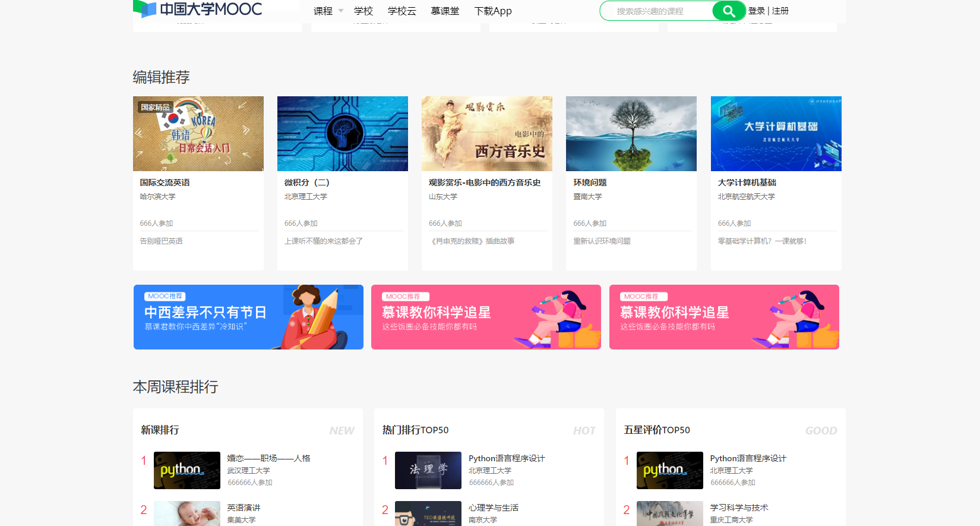Click the 学习科学与技术 course title

coord(739,508)
